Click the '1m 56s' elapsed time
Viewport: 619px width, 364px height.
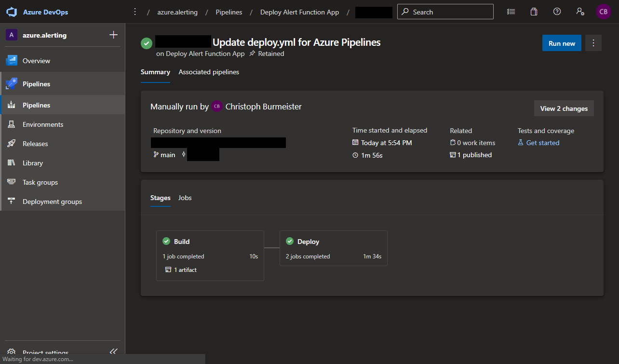click(x=372, y=155)
